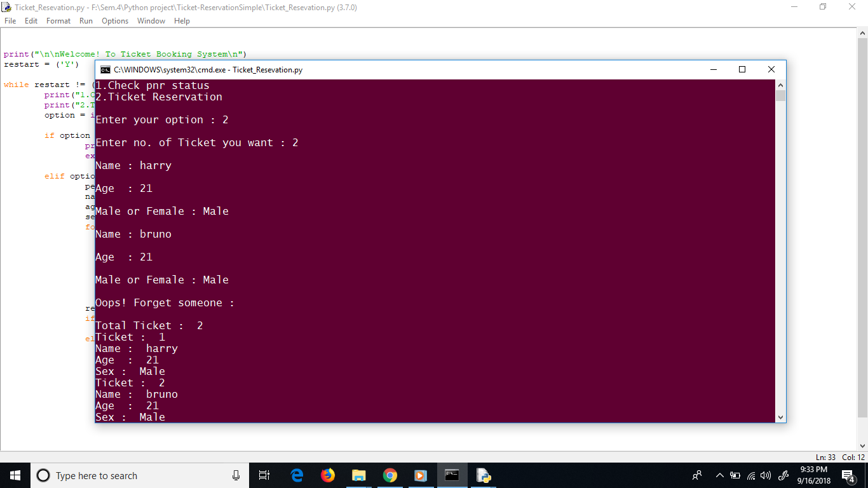This screenshot has width=868, height=488.
Task: Click console line 'Ticket : 1'
Action: coord(130,337)
